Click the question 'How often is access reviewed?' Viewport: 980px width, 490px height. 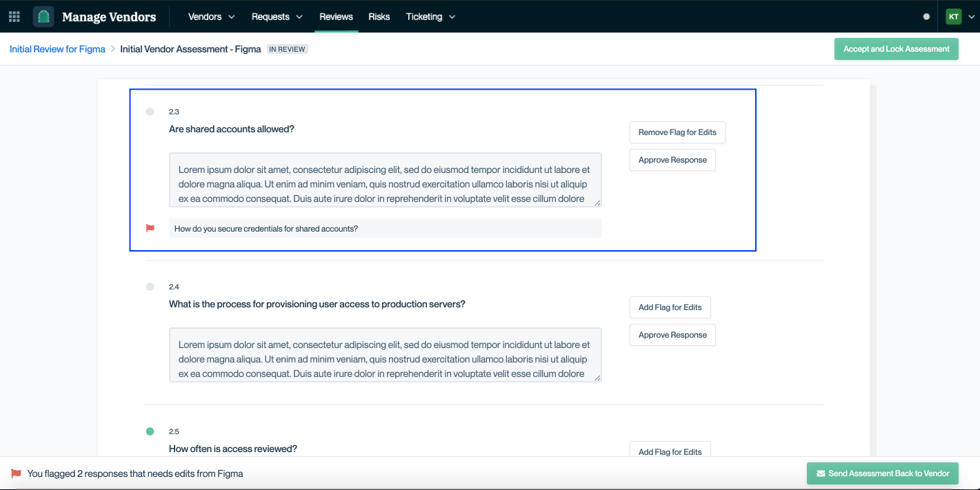233,449
